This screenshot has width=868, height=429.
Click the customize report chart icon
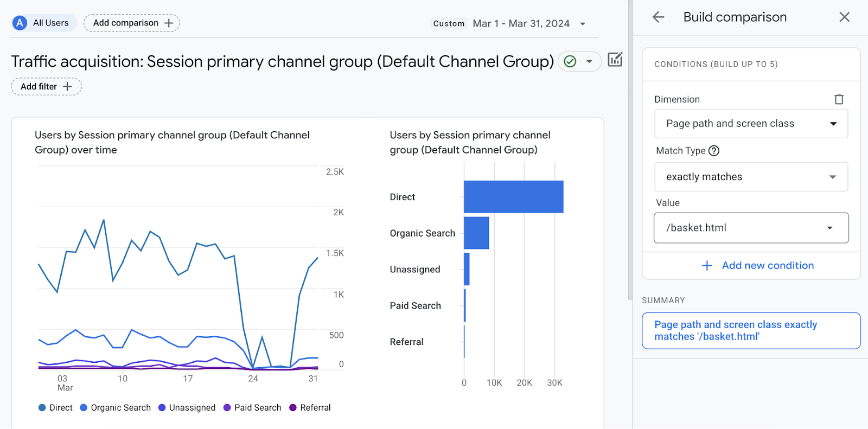pyautogui.click(x=615, y=60)
